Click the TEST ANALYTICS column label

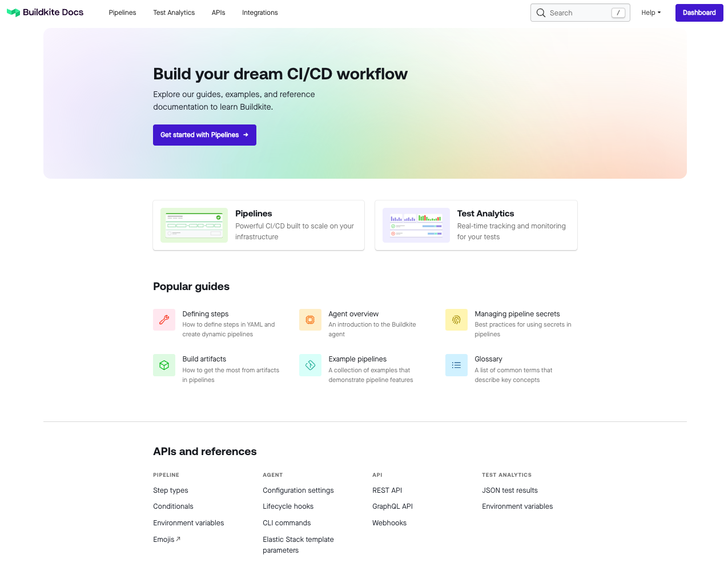(x=506, y=475)
